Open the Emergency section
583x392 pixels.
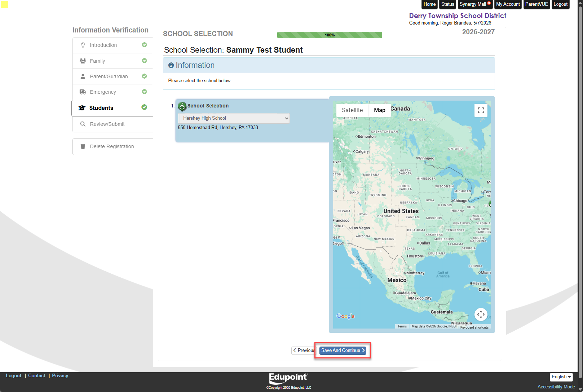coord(113,92)
